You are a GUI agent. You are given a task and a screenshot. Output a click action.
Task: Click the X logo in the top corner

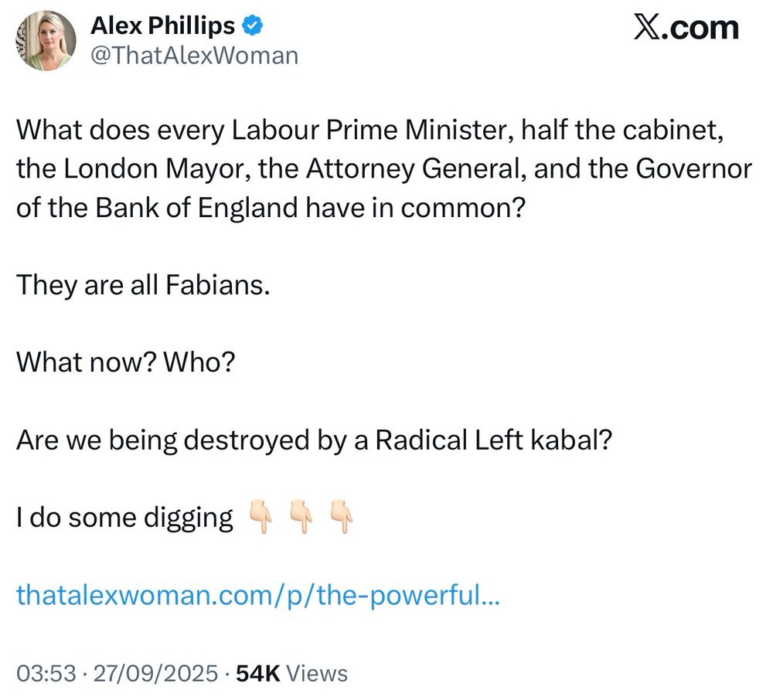coord(645,28)
